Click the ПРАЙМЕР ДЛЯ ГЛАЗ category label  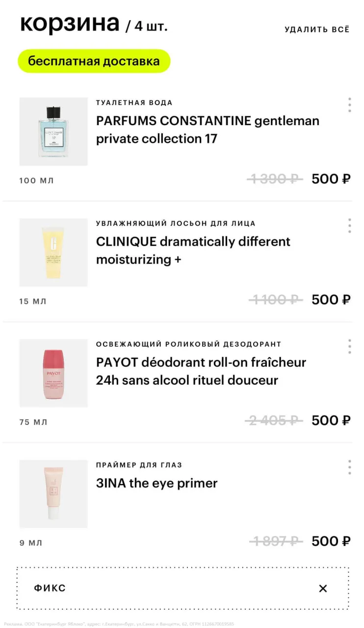tap(139, 465)
